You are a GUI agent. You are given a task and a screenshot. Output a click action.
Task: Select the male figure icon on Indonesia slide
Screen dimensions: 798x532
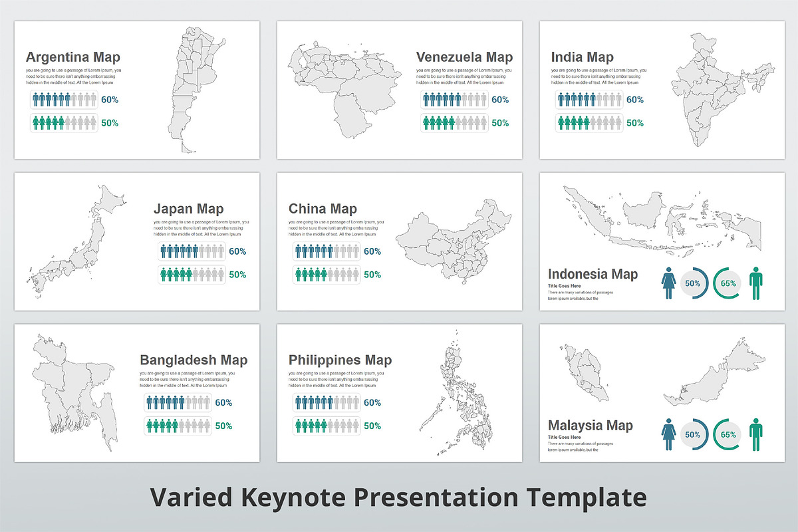tap(756, 283)
